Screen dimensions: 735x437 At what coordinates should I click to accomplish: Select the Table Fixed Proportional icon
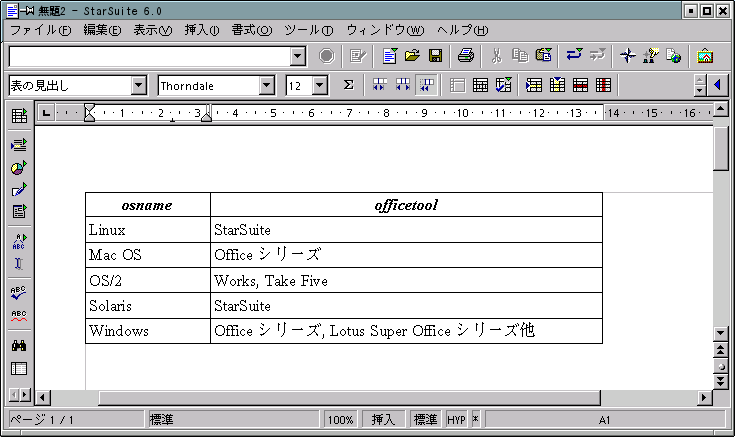coord(403,85)
